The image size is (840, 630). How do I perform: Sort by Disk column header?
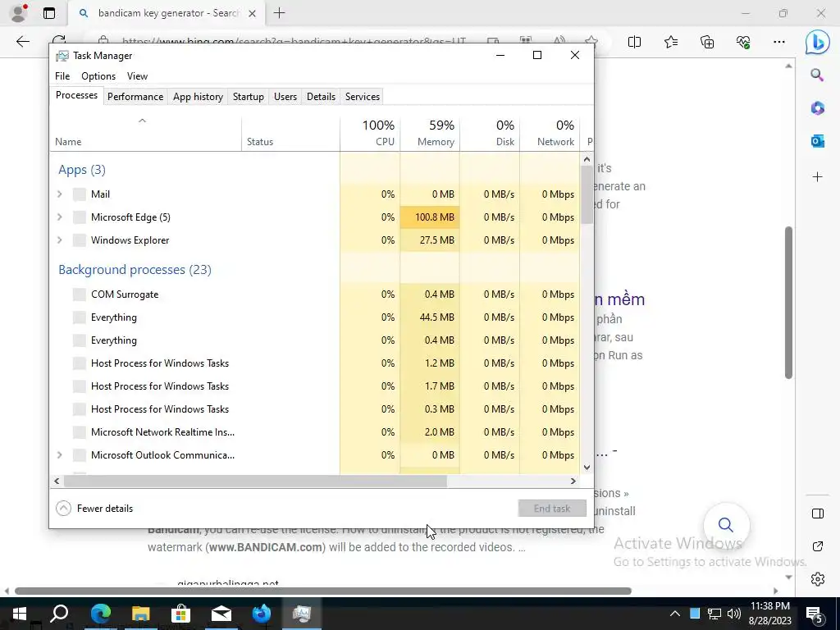(490, 133)
